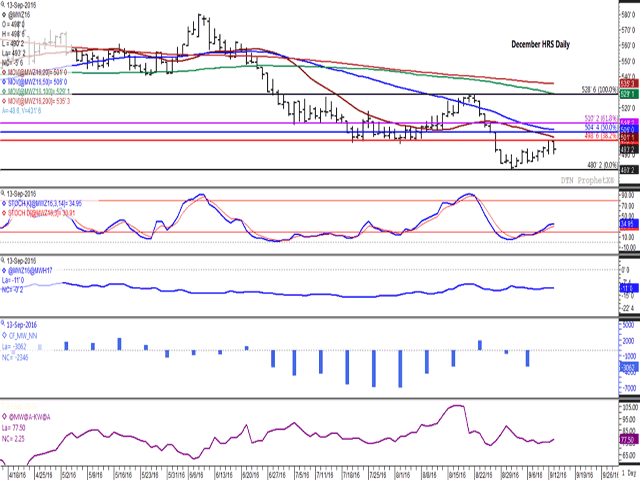Select the La=77.50 reading in the bottom pane
This screenshot has height=480, width=640.
coord(13,428)
